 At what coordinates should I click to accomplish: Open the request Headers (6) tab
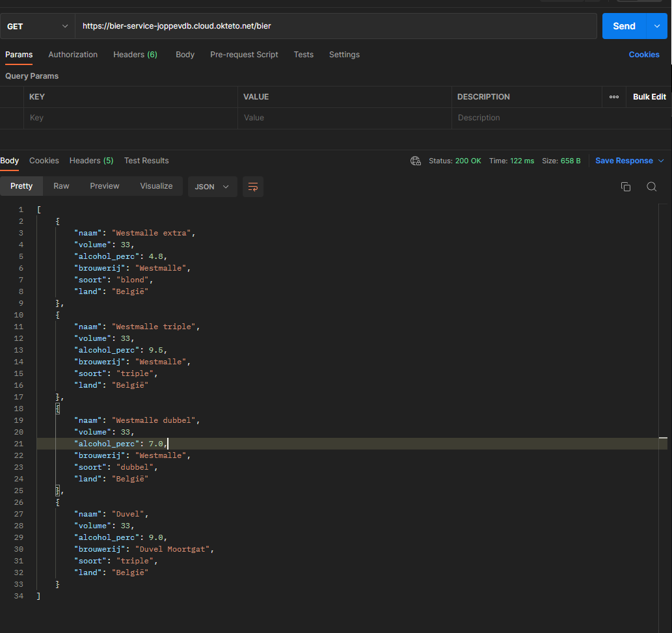[135, 55]
